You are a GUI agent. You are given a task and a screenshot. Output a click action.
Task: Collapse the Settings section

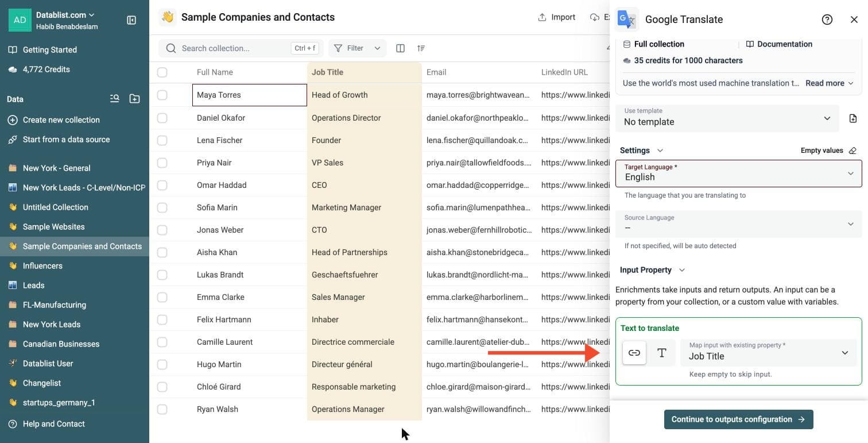point(641,151)
